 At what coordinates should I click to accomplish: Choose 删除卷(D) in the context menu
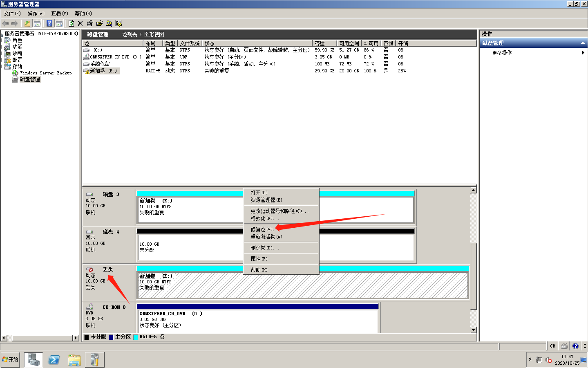pyautogui.click(x=281, y=248)
